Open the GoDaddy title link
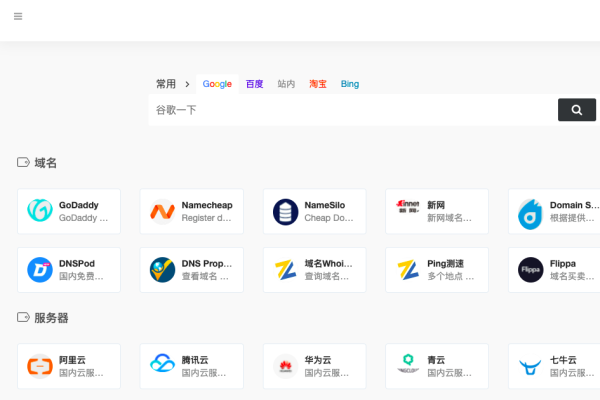The image size is (600, 400). [78, 205]
